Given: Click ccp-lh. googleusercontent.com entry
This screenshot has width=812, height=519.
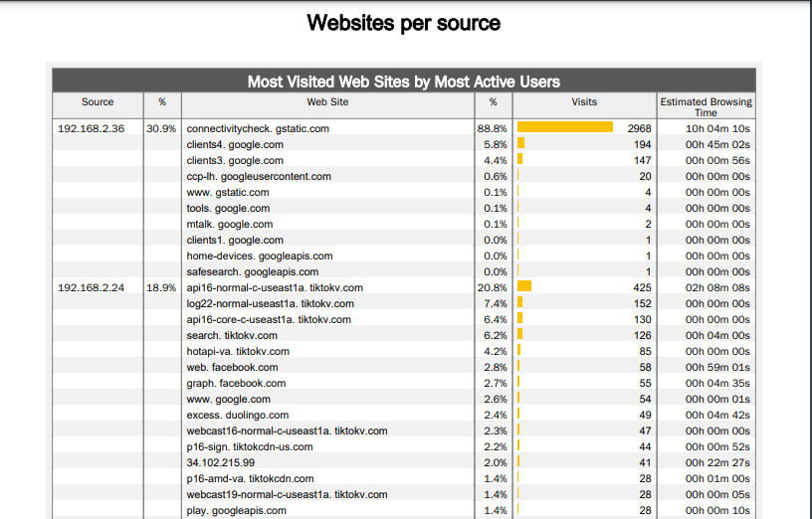Looking at the screenshot, I should tap(259, 176).
